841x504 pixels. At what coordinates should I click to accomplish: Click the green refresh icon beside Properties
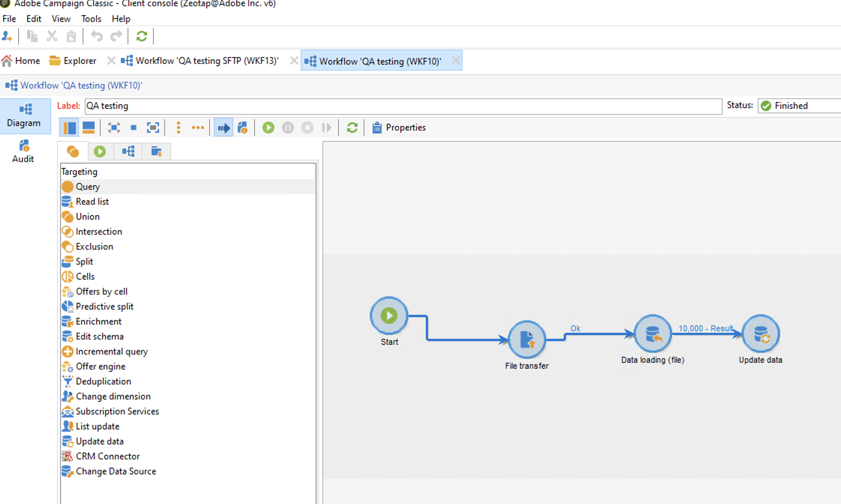352,128
